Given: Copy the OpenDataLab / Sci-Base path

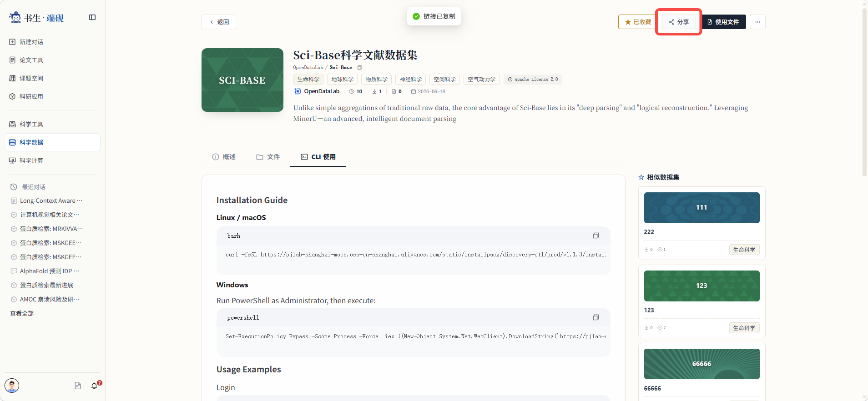Looking at the screenshot, I should 360,67.
